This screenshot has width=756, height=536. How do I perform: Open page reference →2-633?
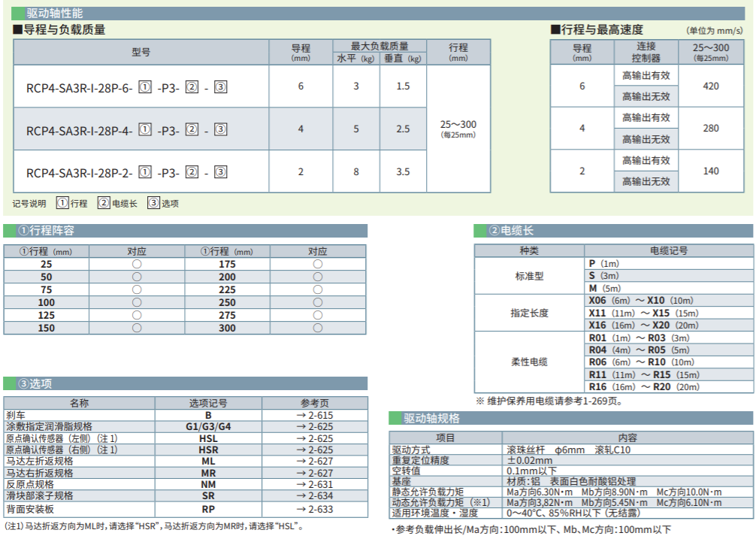[315, 509]
